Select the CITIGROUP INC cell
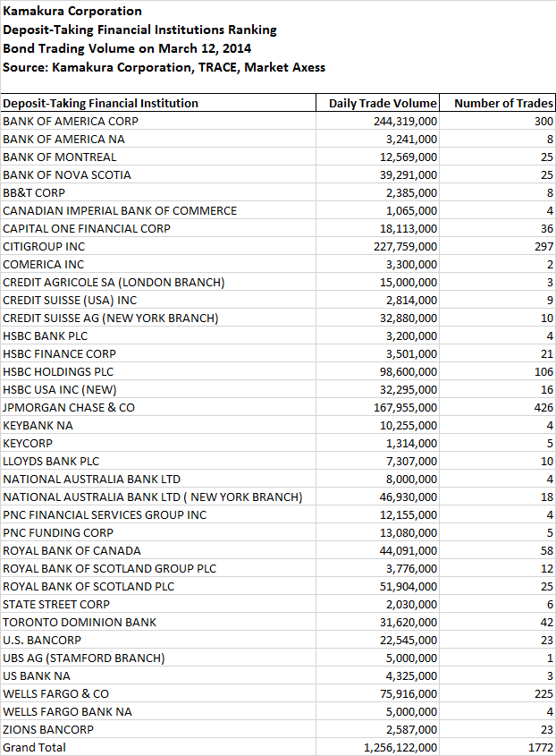Image resolution: width=556 pixels, height=756 pixels. (158, 246)
